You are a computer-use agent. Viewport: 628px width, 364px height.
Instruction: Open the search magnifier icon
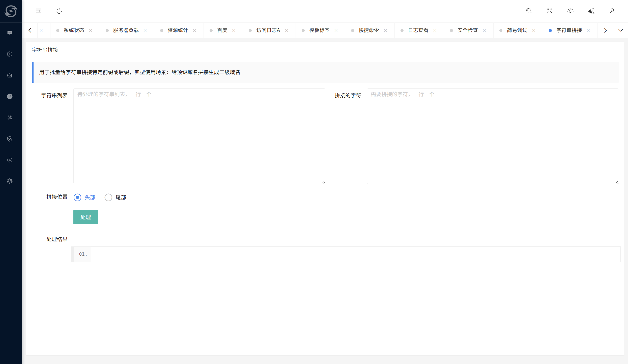[x=529, y=11]
